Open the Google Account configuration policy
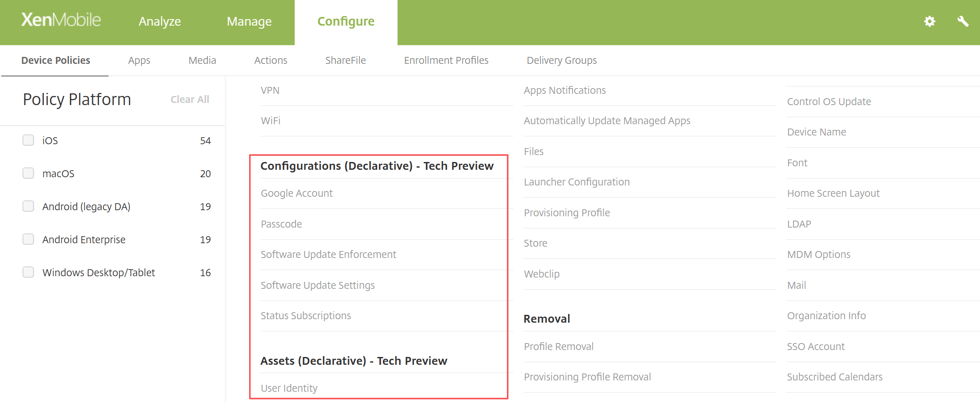This screenshot has height=403, width=980. (x=296, y=193)
